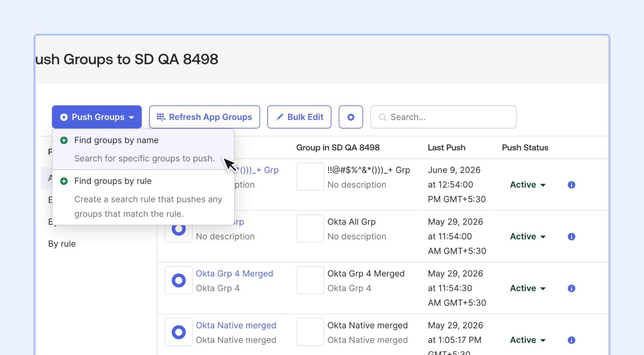Click the 'Push Status' column header
The height and width of the screenshot is (355, 644).
point(525,148)
